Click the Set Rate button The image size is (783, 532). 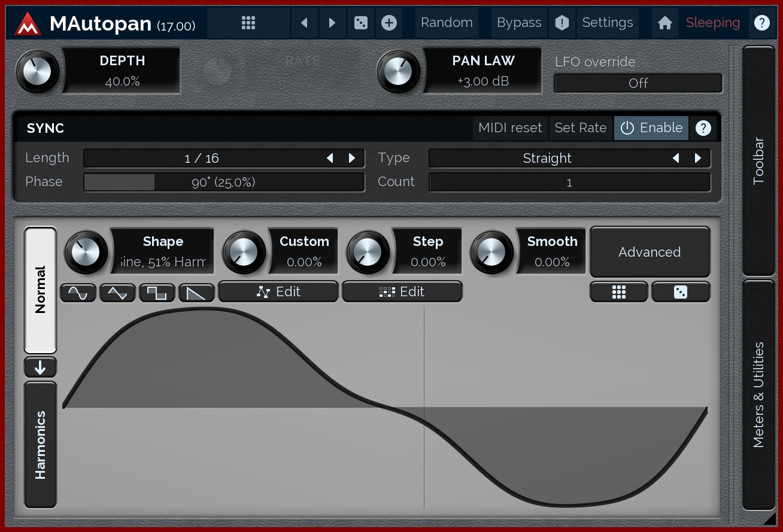tap(580, 128)
